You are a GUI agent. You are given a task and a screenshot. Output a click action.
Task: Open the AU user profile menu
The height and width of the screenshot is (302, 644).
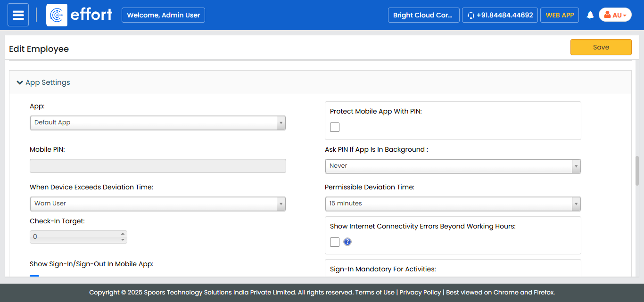[x=615, y=15]
